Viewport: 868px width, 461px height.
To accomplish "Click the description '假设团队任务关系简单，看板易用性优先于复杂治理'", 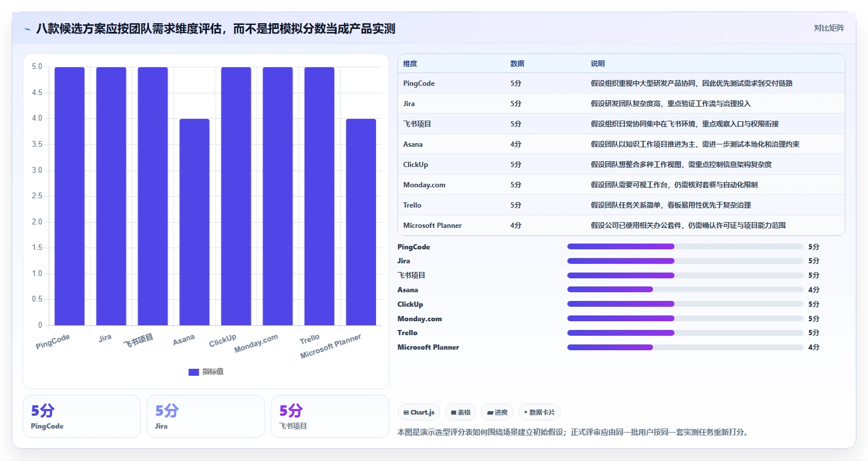I will 671,205.
